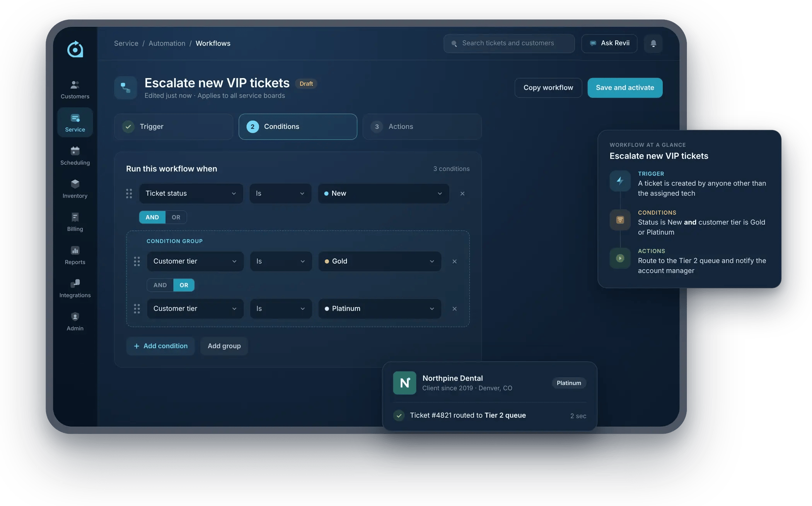Click the notifications bell icon
812x506 pixels.
click(x=653, y=43)
